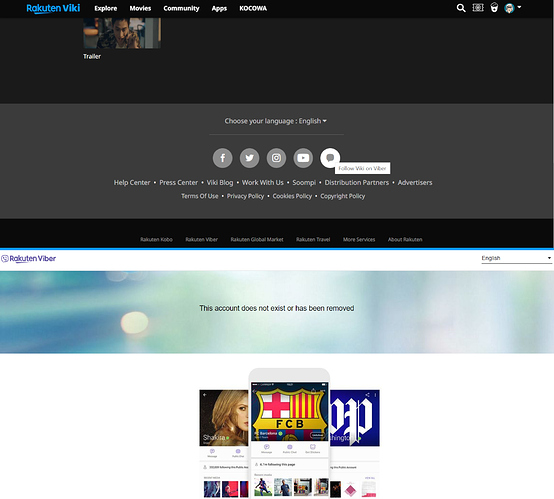Click the Trailer caption text
The width and height of the screenshot is (554, 499).
[92, 57]
